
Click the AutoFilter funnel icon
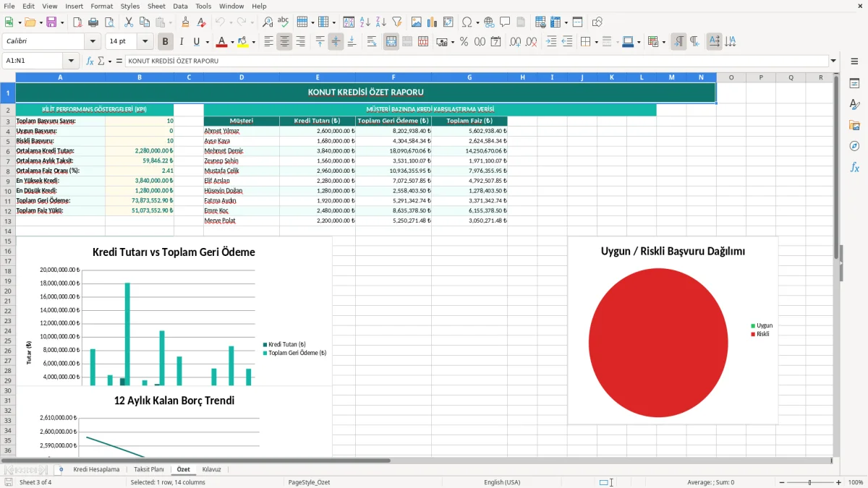click(x=396, y=22)
